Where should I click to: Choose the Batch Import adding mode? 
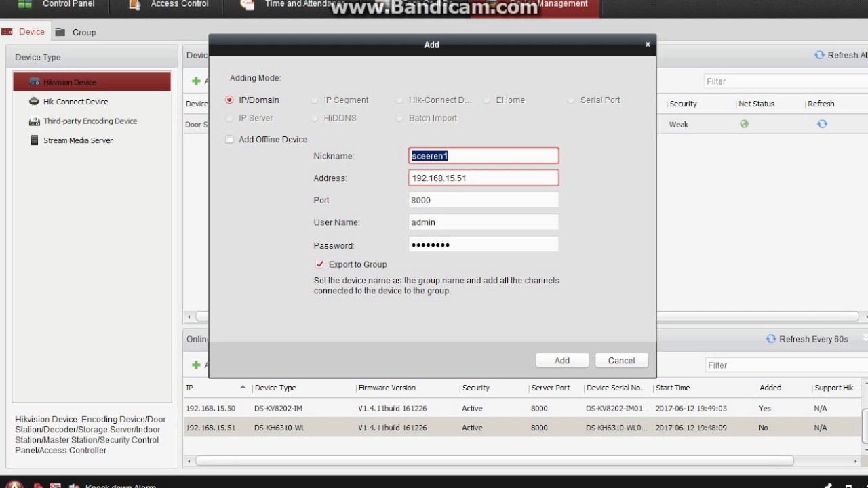(400, 118)
